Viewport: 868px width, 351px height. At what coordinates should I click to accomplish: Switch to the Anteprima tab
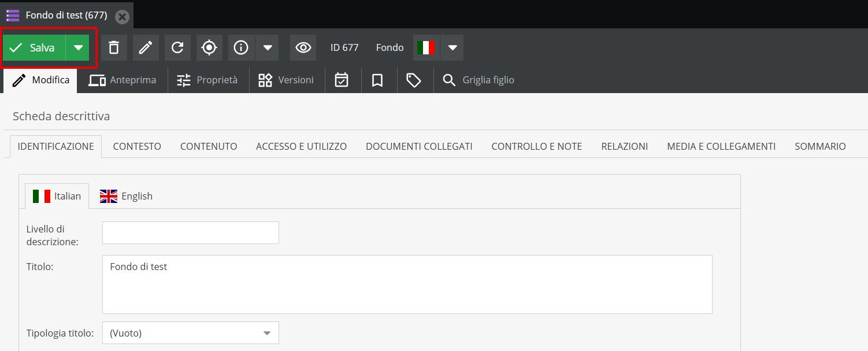(x=123, y=80)
